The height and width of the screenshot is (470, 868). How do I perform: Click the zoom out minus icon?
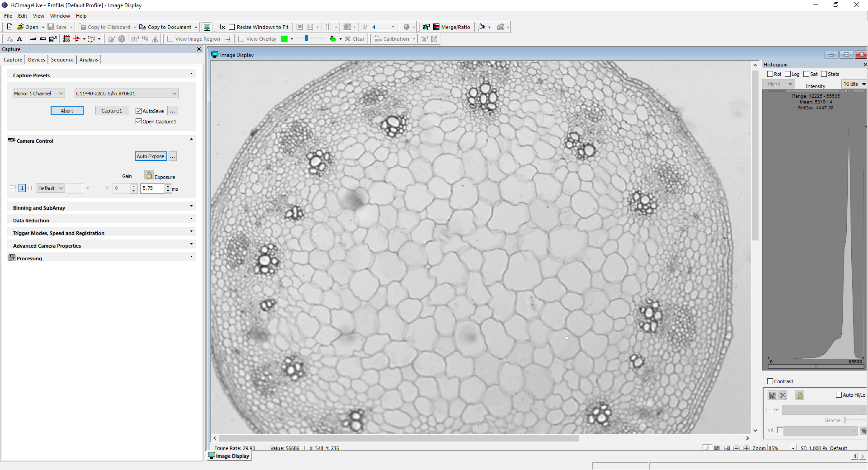pyautogui.click(x=736, y=448)
